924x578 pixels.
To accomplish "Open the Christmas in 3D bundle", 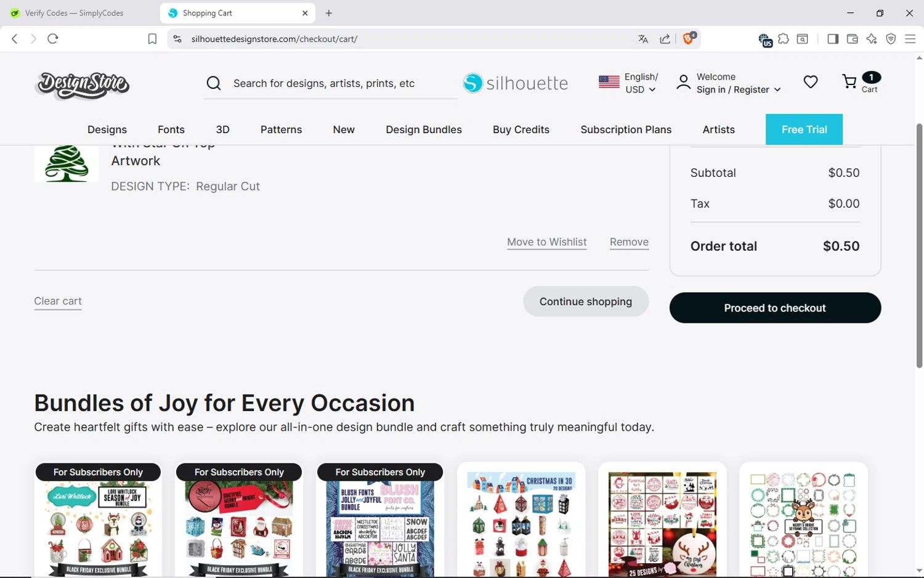I will [x=521, y=521].
